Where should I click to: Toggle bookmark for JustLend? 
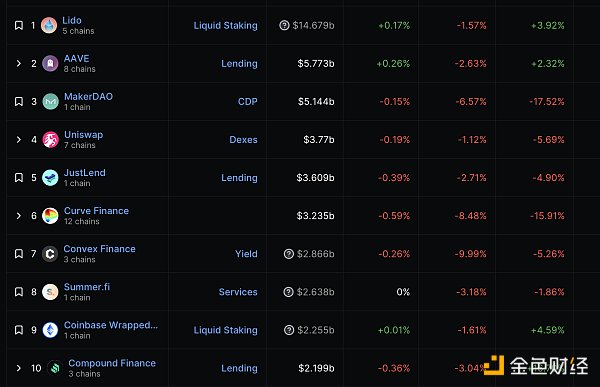click(19, 178)
